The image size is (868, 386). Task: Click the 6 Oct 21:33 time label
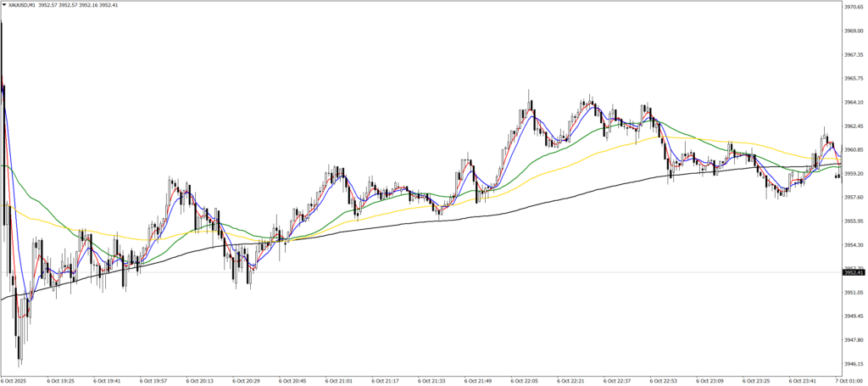[x=432, y=381]
